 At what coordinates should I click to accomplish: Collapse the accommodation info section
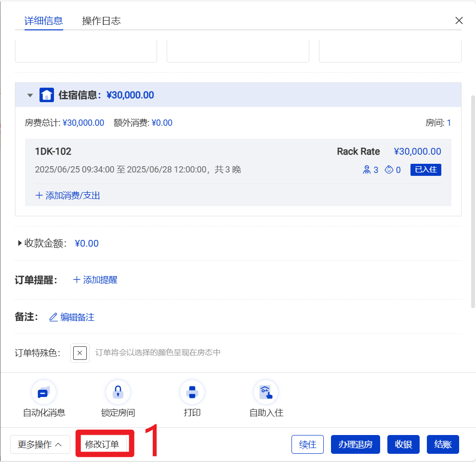coord(30,95)
